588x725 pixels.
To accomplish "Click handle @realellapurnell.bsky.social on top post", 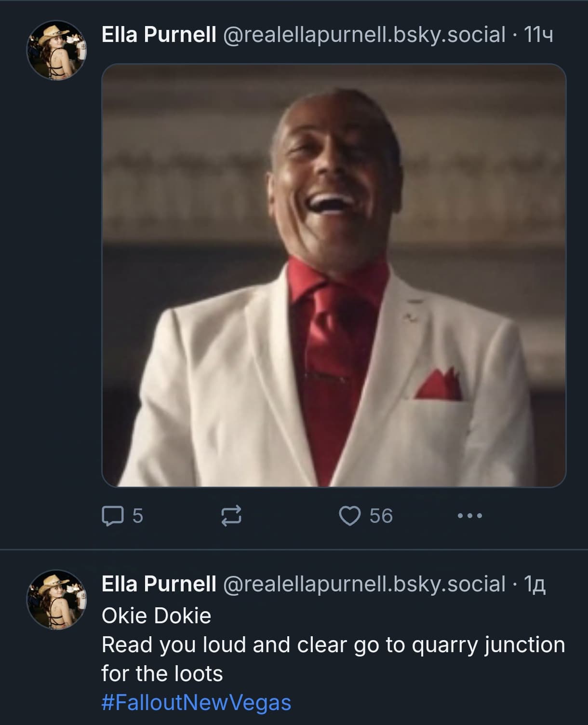I will [x=364, y=34].
